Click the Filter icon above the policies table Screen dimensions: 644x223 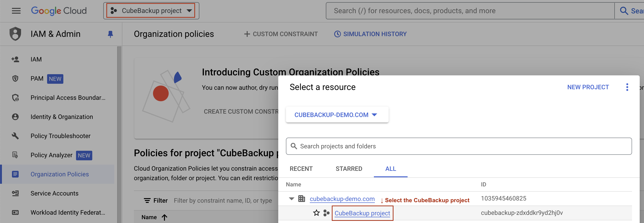point(147,201)
